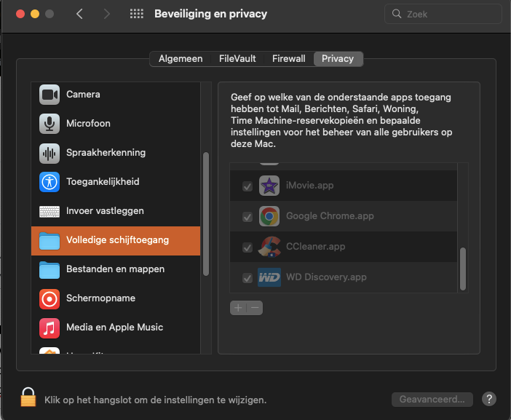Click the Google Chrome app icon

pyautogui.click(x=269, y=216)
